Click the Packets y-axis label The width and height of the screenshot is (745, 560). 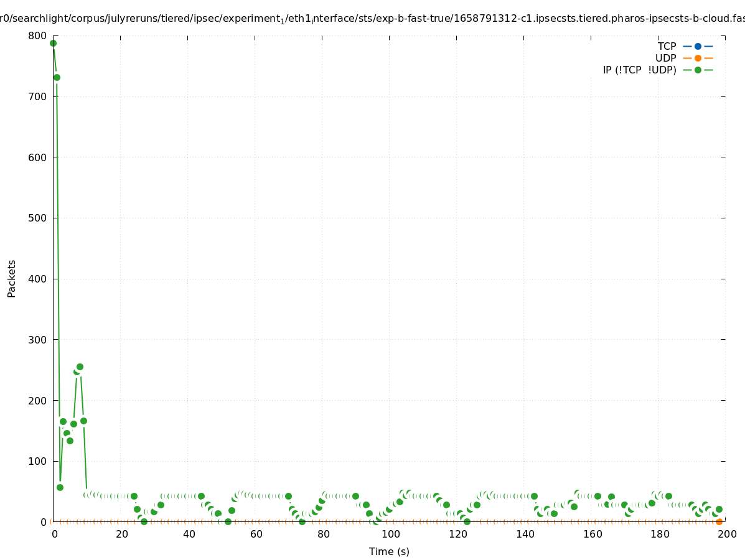(12, 278)
